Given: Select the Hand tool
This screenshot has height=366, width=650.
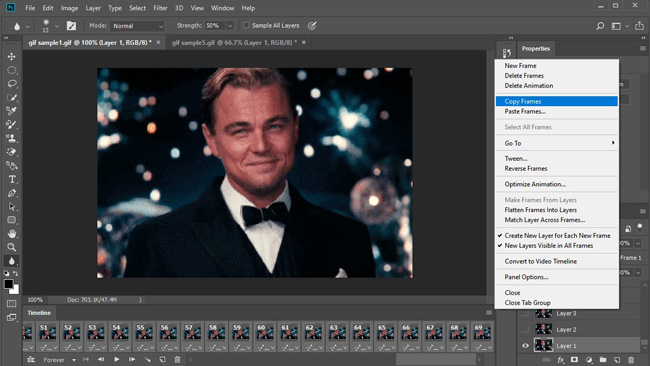Looking at the screenshot, I should click(12, 233).
